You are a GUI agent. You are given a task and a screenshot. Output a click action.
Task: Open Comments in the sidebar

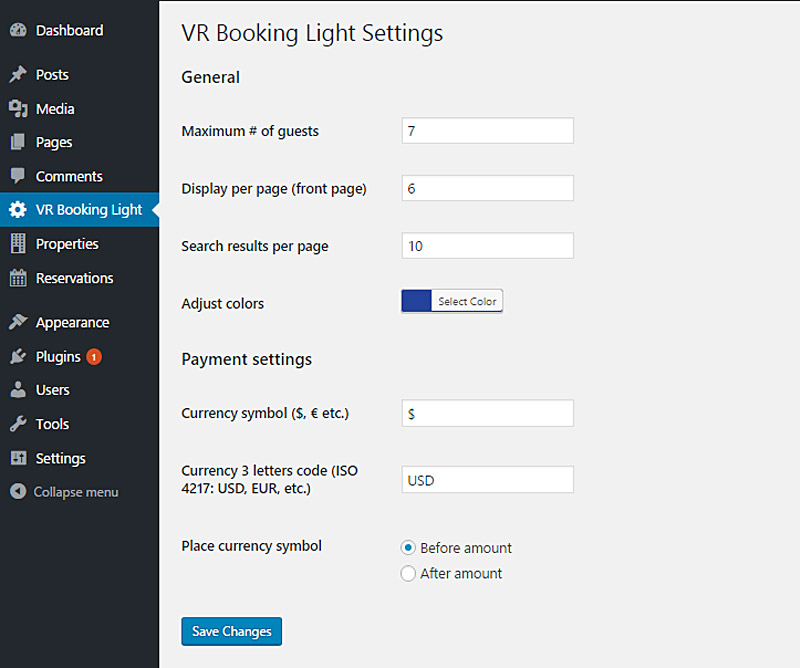coord(69,177)
